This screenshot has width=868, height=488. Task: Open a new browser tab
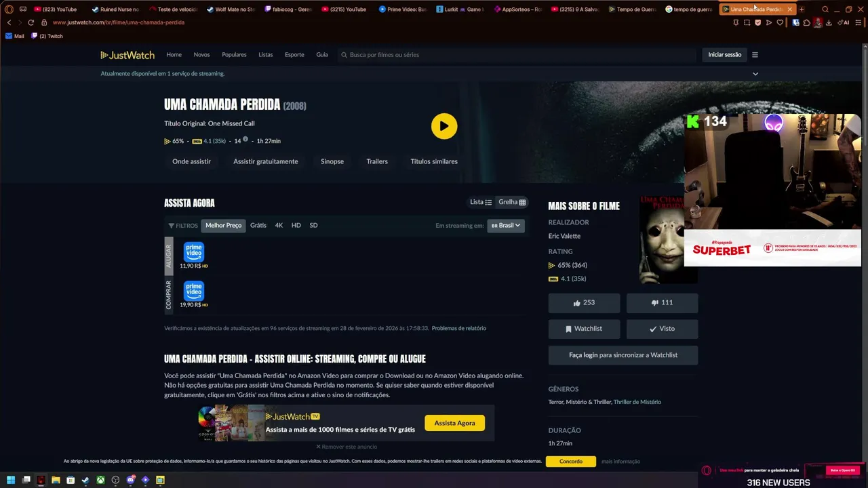tap(802, 9)
